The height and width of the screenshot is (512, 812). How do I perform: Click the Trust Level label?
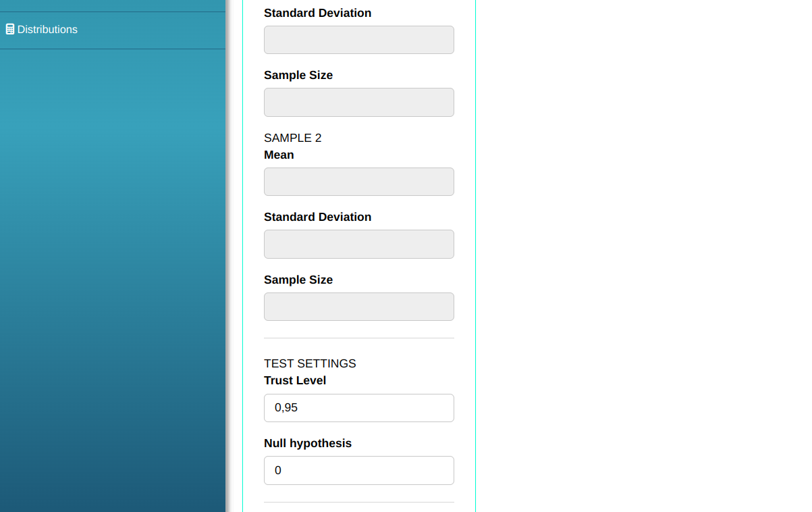tap(295, 380)
